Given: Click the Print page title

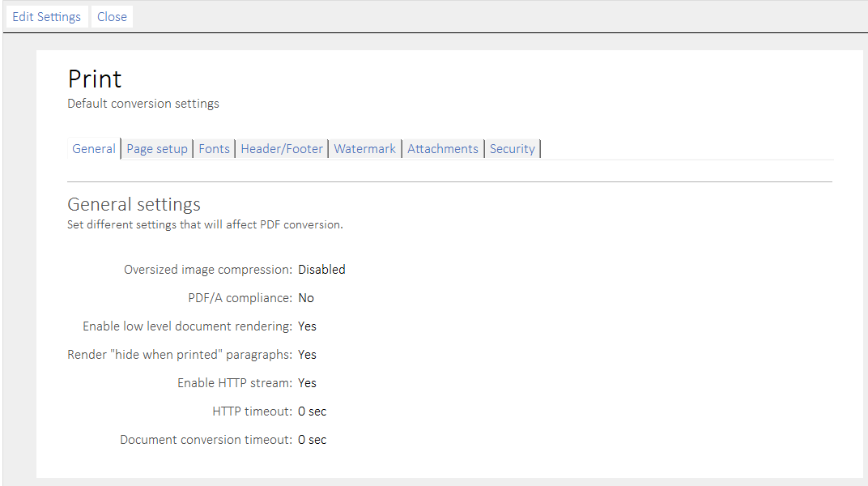Looking at the screenshot, I should pos(95,79).
